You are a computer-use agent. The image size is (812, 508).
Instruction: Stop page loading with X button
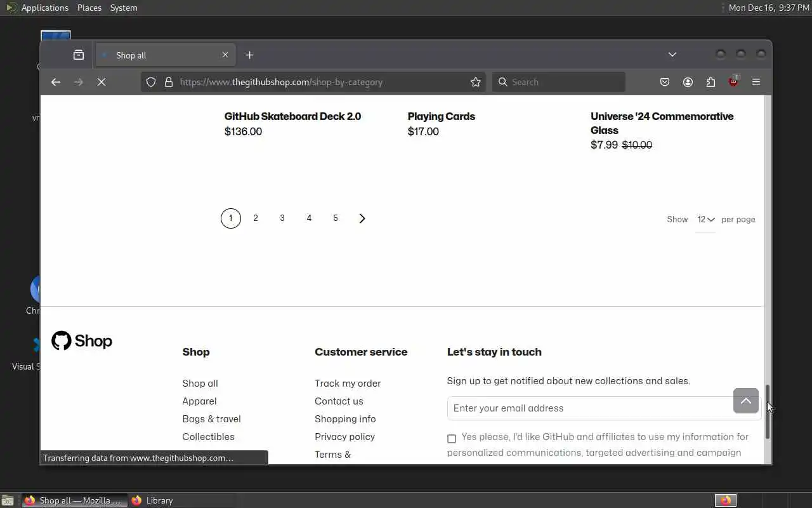click(101, 82)
